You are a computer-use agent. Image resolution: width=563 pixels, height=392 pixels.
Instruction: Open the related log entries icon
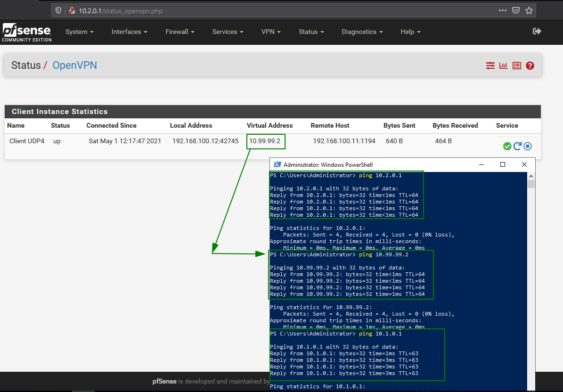pos(517,65)
